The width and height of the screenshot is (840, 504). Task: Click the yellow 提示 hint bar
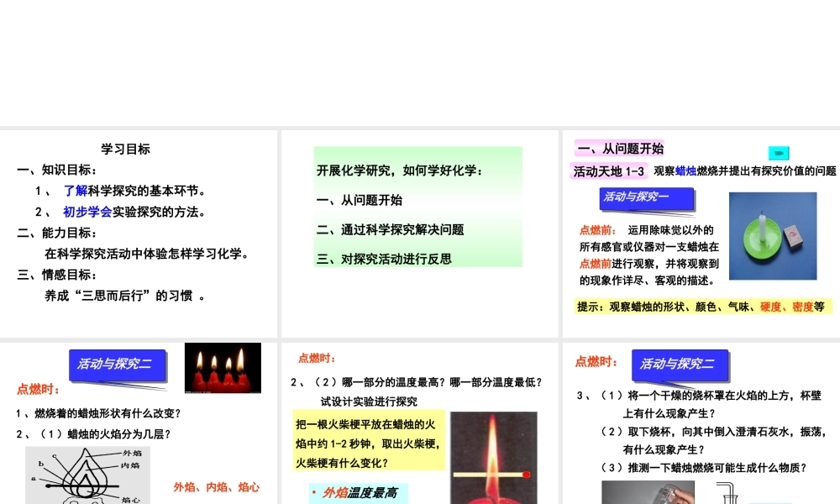coord(702,307)
